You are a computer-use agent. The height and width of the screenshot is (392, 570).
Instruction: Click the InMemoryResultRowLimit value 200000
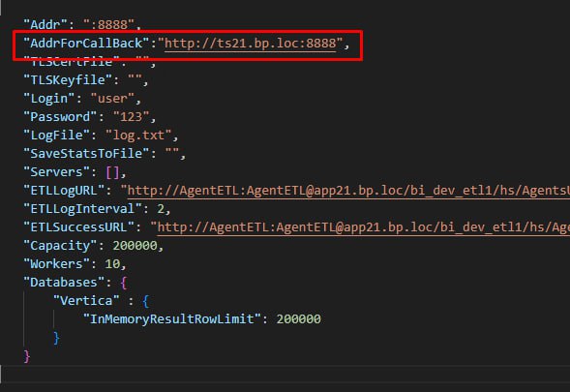click(x=299, y=319)
